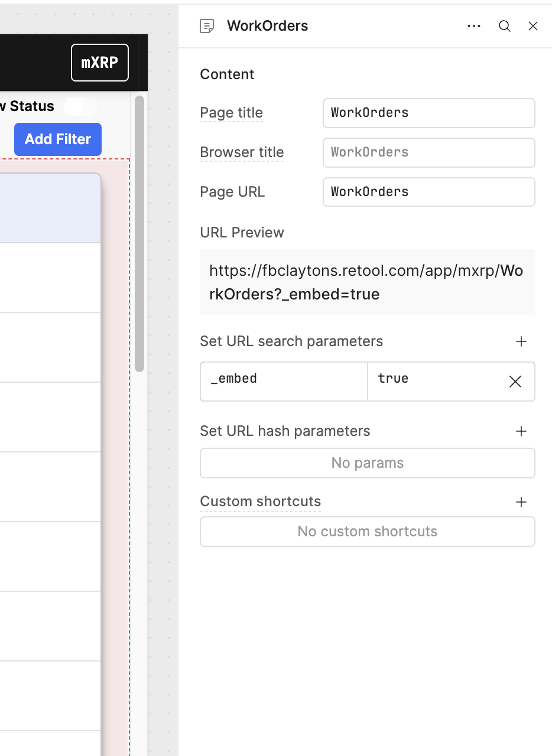Click the search icon in the panel header
The image size is (552, 756).
click(504, 26)
